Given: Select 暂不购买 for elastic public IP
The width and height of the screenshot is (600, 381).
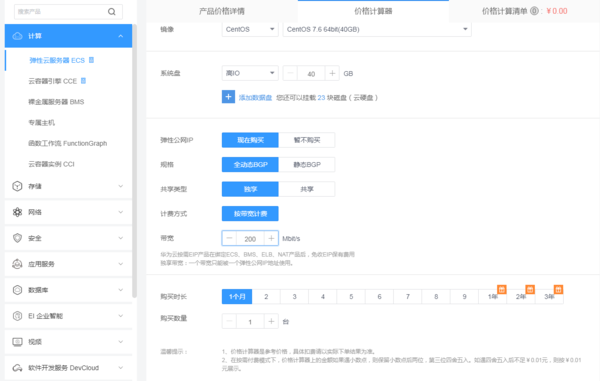Looking at the screenshot, I should [x=307, y=140].
